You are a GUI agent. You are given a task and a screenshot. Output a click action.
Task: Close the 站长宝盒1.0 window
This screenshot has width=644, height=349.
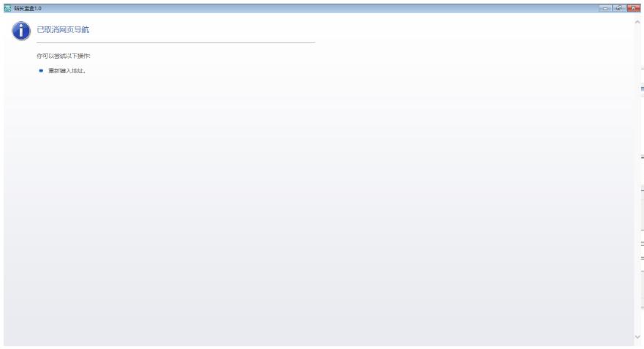[x=633, y=8]
